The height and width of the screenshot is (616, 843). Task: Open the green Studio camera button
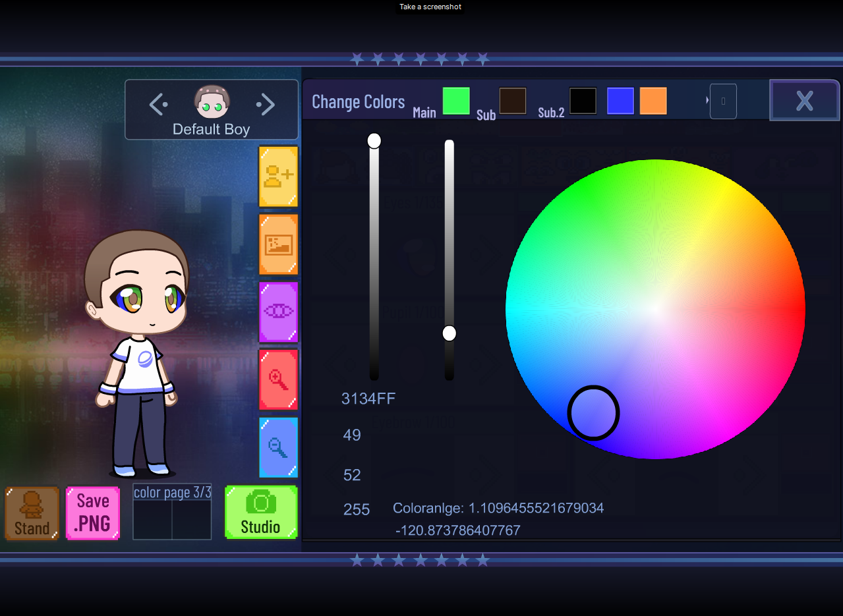tap(261, 513)
